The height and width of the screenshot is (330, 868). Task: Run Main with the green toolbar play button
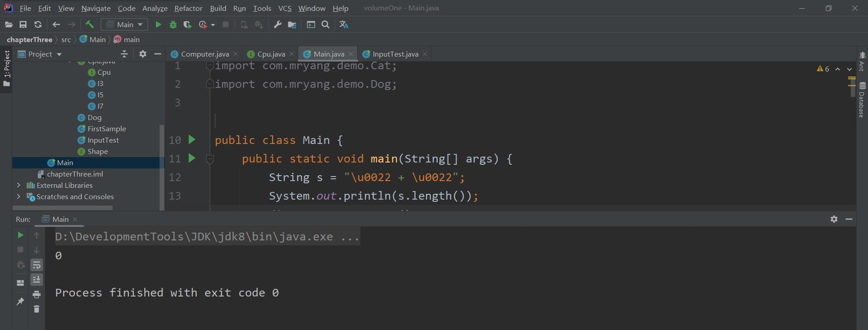pos(158,24)
